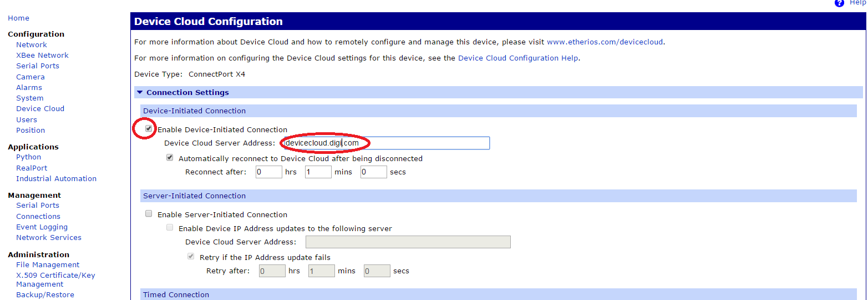Screen dimensions: 868x300
Task: Open Event Logging under Management
Action: click(x=42, y=227)
